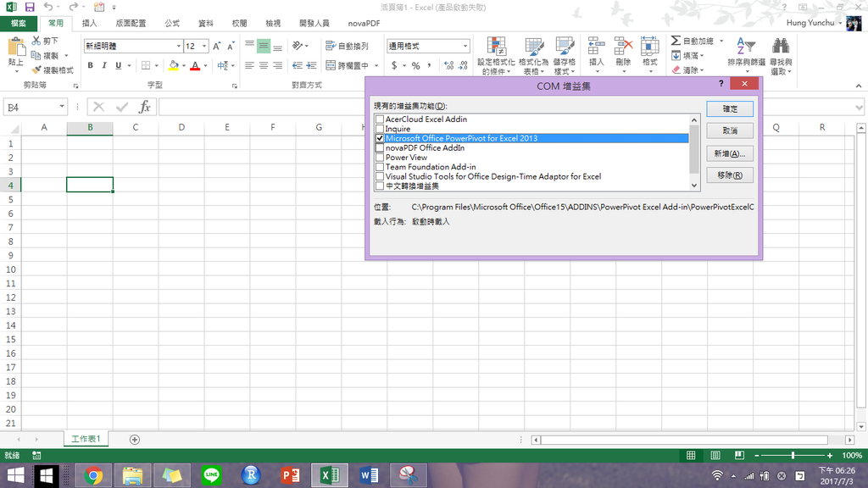
Task: Adjust the zoom slider in status bar
Action: click(793, 455)
